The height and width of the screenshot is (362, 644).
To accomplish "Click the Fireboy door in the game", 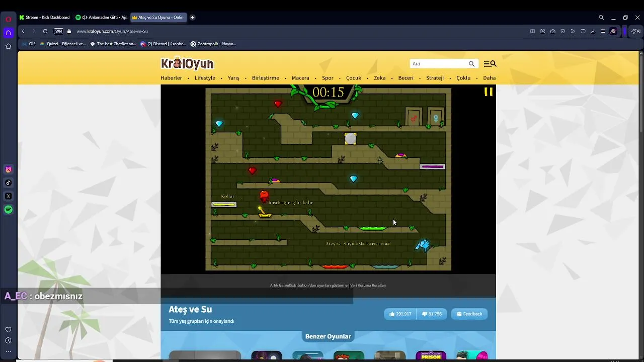I will coord(414,117).
